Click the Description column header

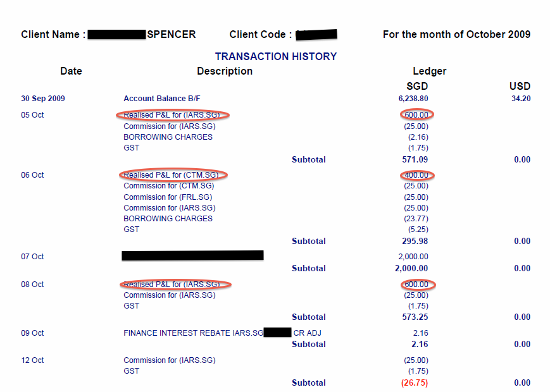click(225, 71)
